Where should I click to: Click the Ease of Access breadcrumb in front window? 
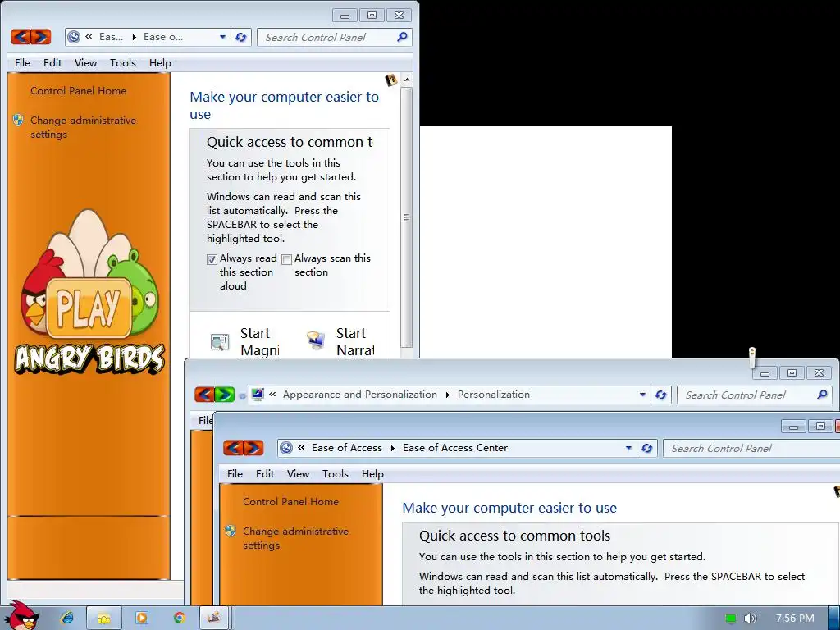click(x=347, y=447)
